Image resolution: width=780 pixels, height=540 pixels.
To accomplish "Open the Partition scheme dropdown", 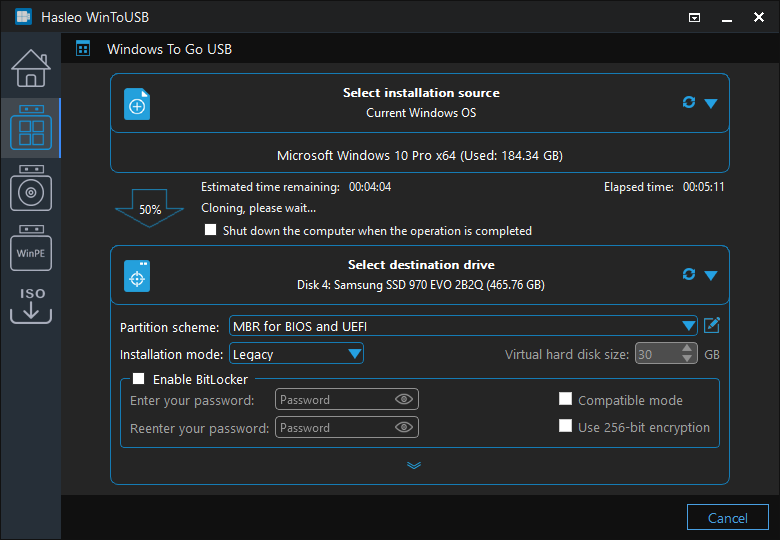I will click(x=463, y=326).
